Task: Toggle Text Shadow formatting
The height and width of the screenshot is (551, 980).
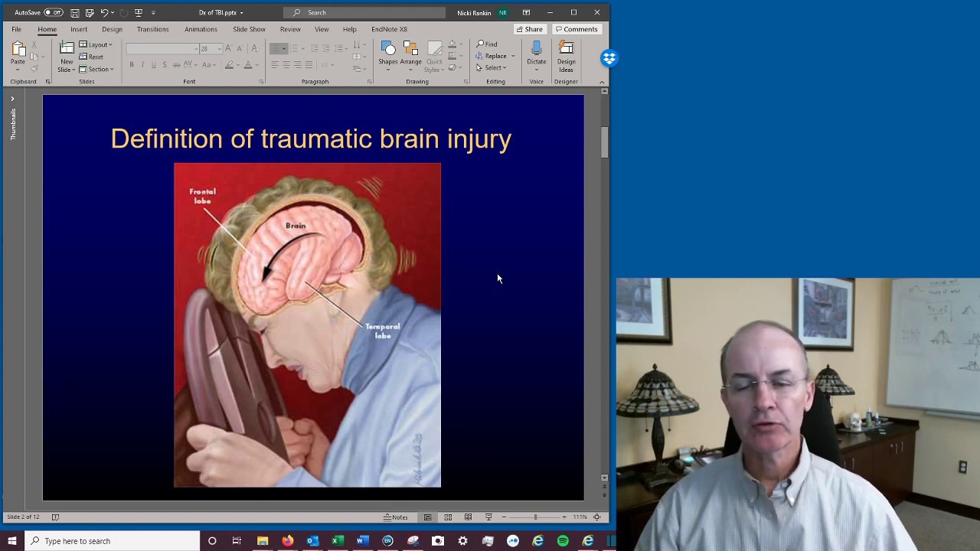Action: [x=164, y=65]
